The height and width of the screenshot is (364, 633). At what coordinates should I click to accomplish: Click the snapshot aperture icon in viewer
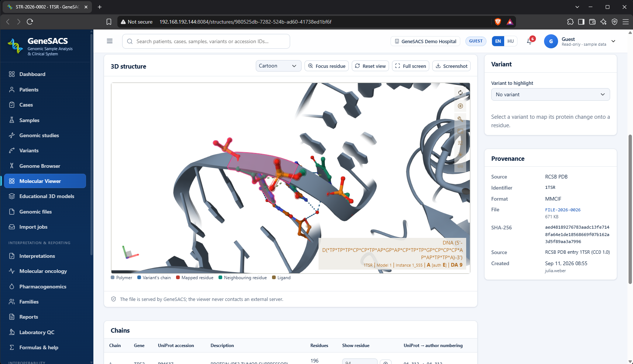[x=460, y=106]
